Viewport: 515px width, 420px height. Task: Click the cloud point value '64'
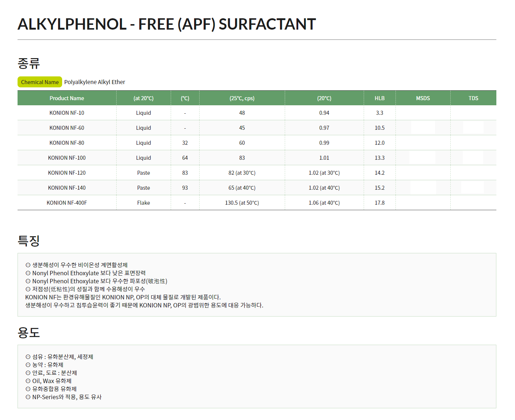[x=185, y=158]
